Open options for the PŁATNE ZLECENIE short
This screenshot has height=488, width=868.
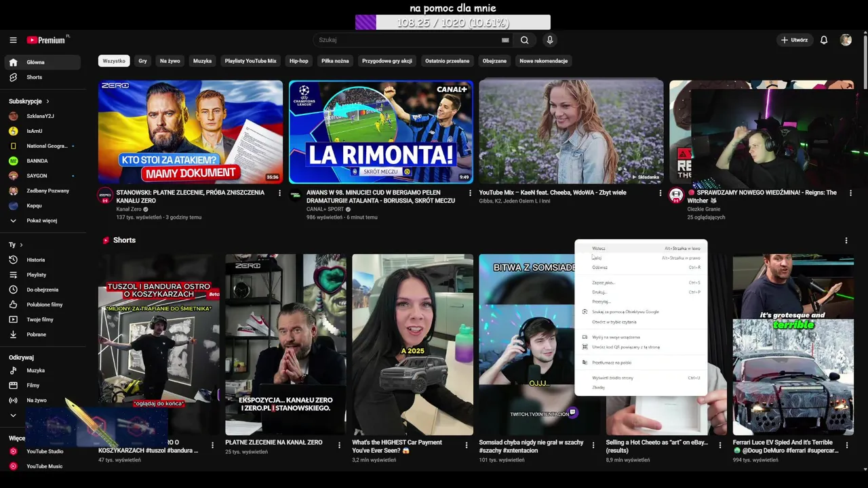339,445
